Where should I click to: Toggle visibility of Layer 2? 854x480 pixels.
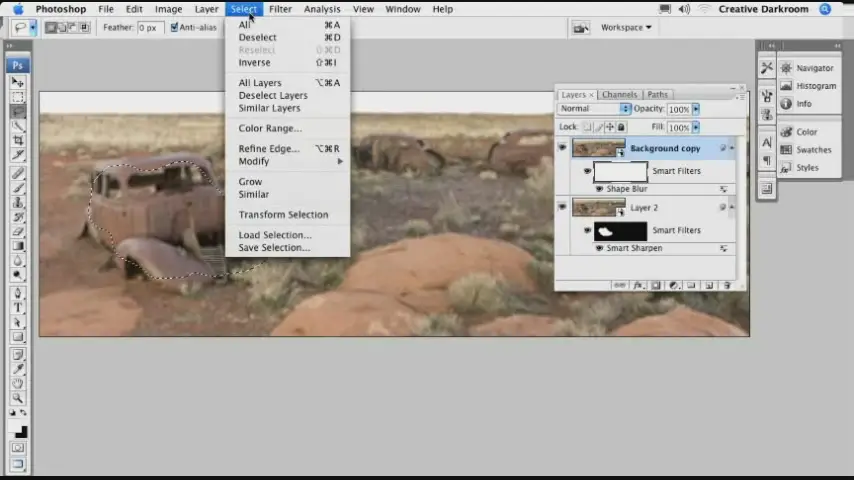pos(562,207)
